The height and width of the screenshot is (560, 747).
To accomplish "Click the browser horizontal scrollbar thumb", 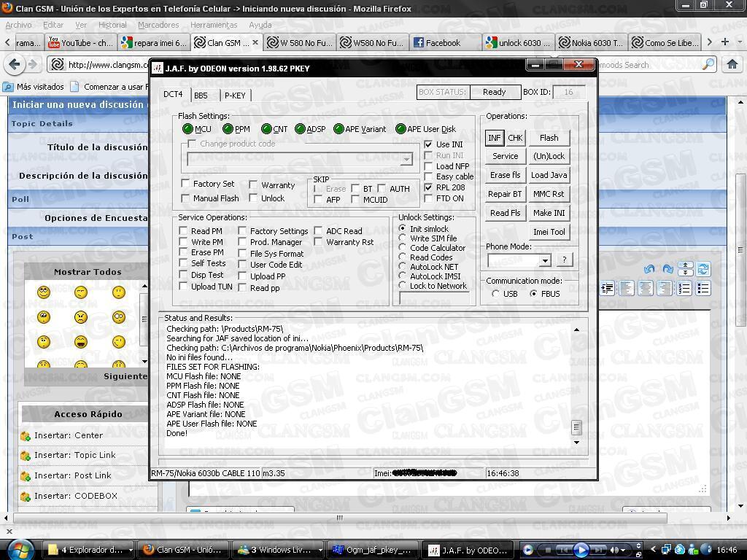I will (340, 518).
